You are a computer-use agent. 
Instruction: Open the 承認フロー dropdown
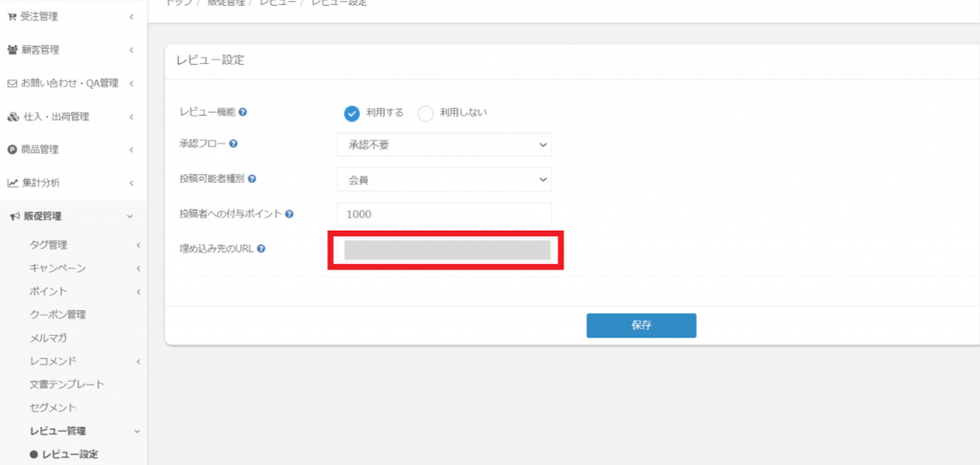444,144
